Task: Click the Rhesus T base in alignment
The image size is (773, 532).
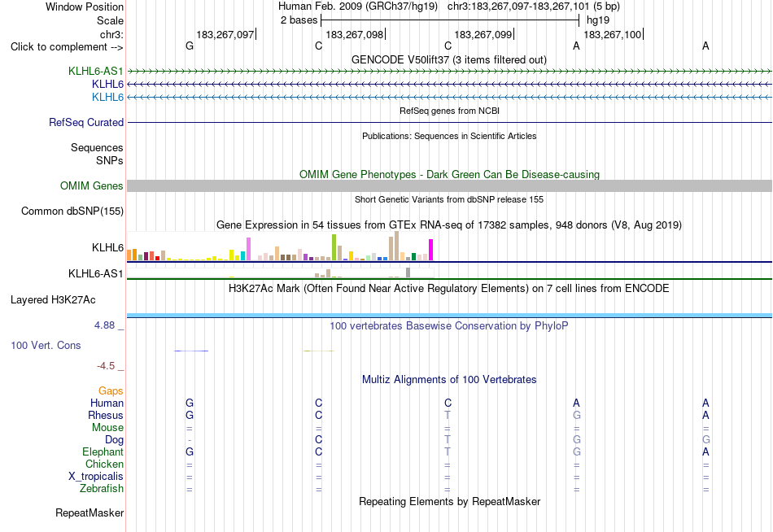Action: click(x=448, y=415)
